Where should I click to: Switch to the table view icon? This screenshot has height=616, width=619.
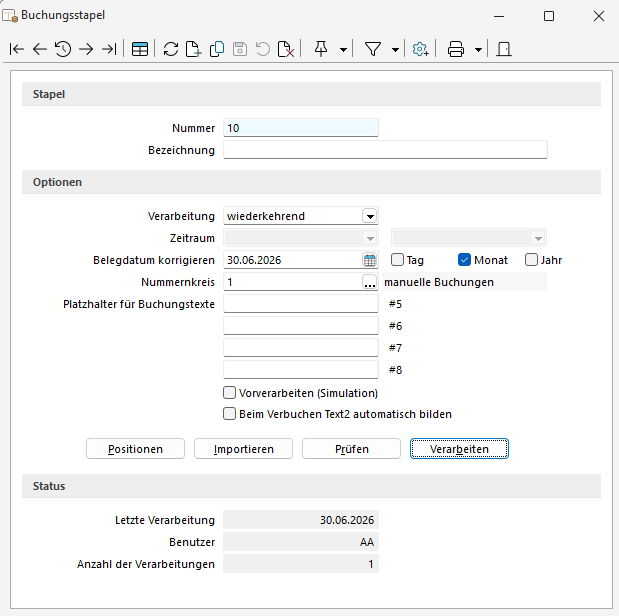click(140, 49)
